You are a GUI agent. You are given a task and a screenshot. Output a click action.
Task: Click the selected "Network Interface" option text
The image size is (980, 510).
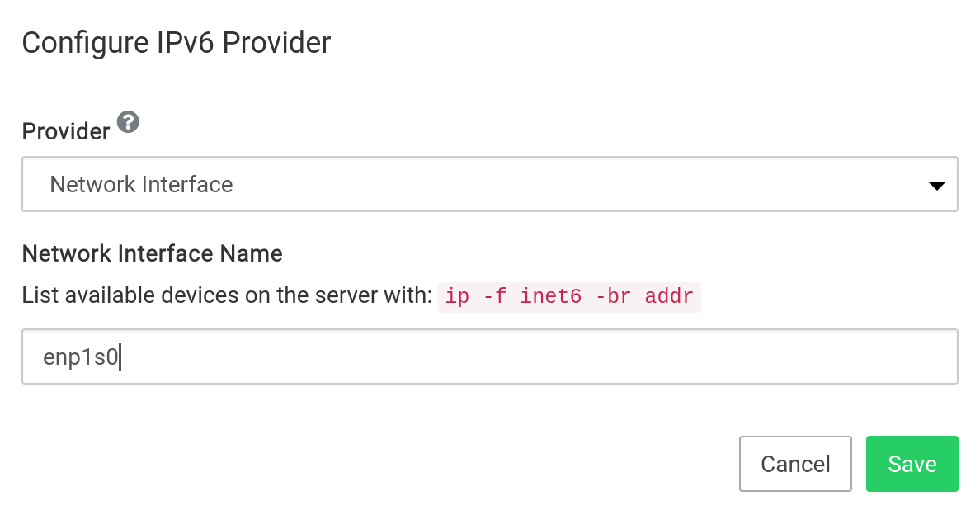coord(141,184)
